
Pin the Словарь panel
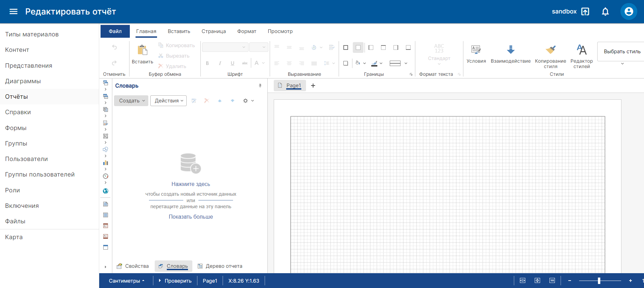coord(260,86)
